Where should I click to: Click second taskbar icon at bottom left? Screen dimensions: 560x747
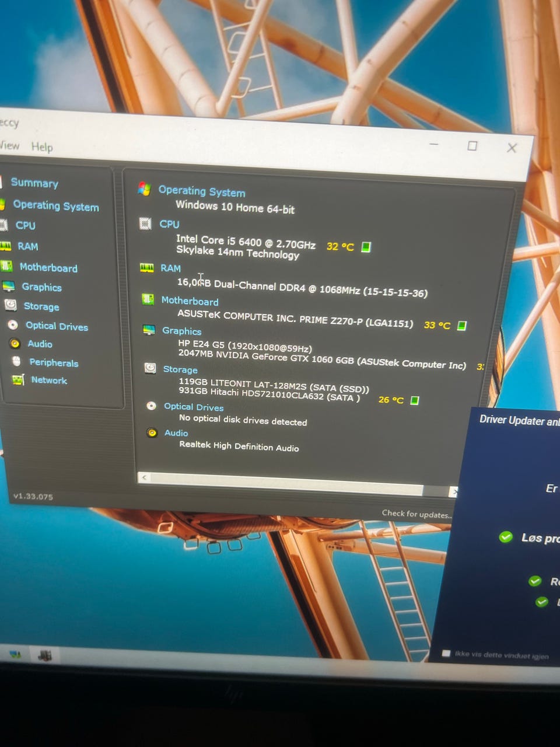[x=45, y=655]
